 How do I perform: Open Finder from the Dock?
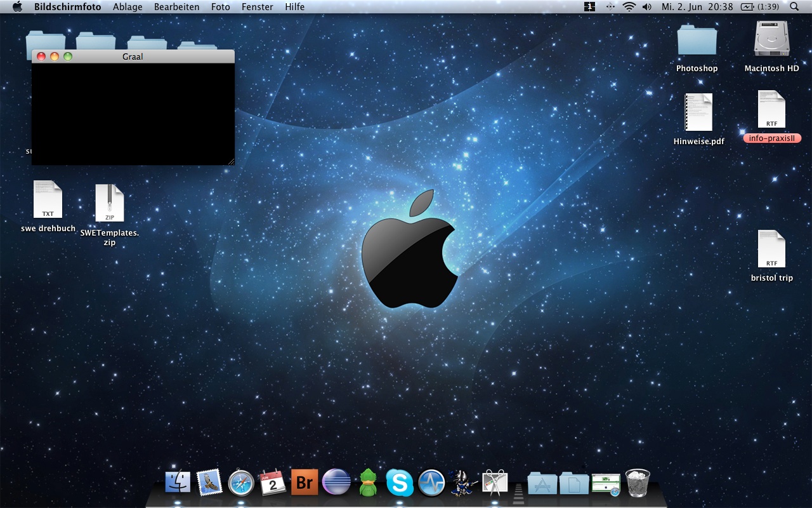[178, 483]
